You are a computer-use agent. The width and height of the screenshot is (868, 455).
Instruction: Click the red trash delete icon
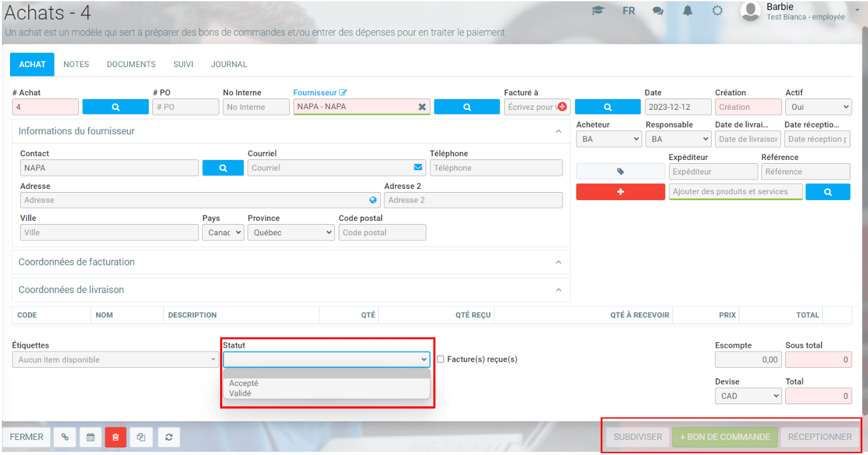click(x=115, y=437)
